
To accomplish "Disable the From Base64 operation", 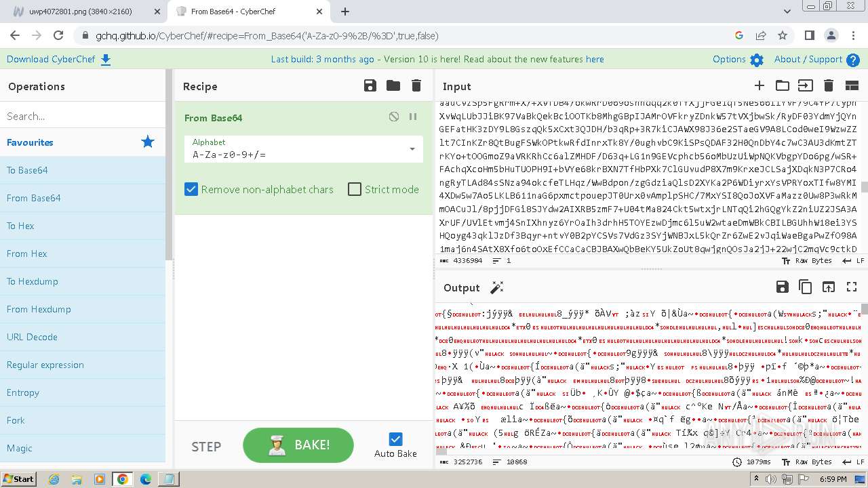I will point(394,117).
